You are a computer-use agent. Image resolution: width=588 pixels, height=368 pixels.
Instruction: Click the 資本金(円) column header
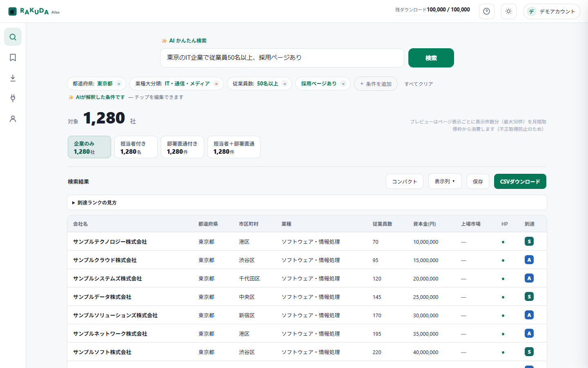424,224
